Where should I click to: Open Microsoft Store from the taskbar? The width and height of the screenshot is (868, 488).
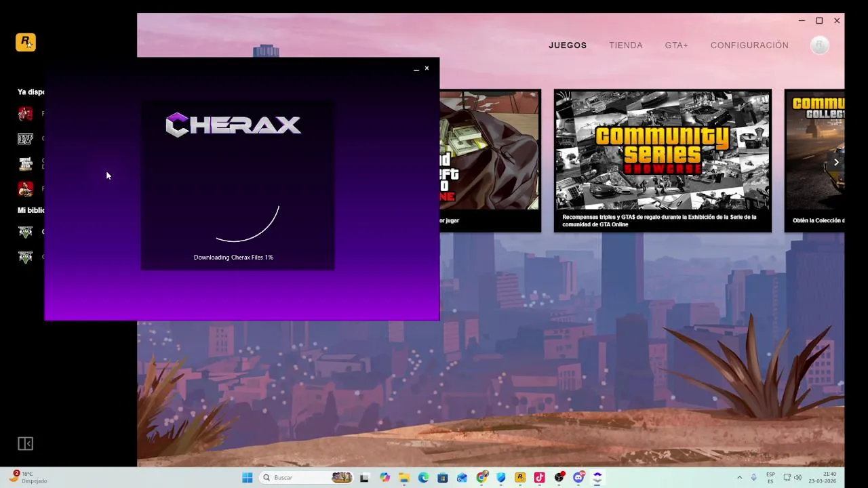(x=443, y=478)
